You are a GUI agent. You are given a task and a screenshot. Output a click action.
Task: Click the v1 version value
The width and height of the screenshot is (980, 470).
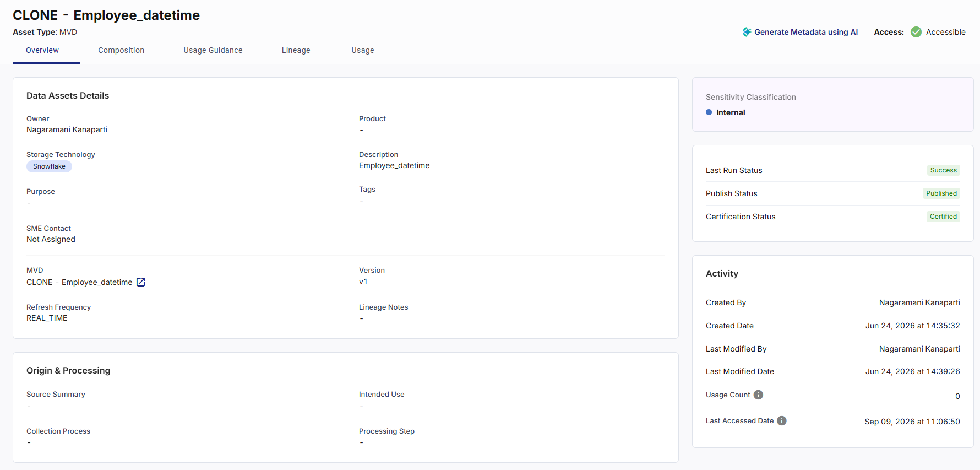363,282
